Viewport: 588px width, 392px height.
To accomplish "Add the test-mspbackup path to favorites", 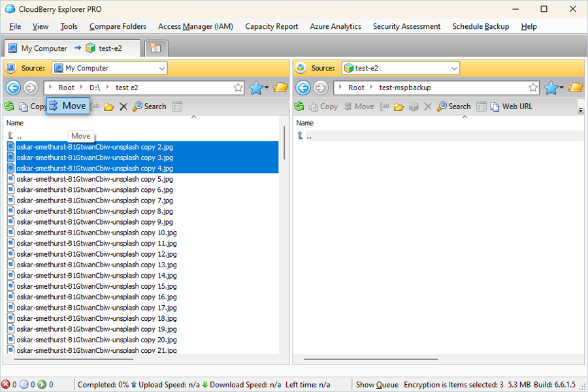I will [x=533, y=88].
